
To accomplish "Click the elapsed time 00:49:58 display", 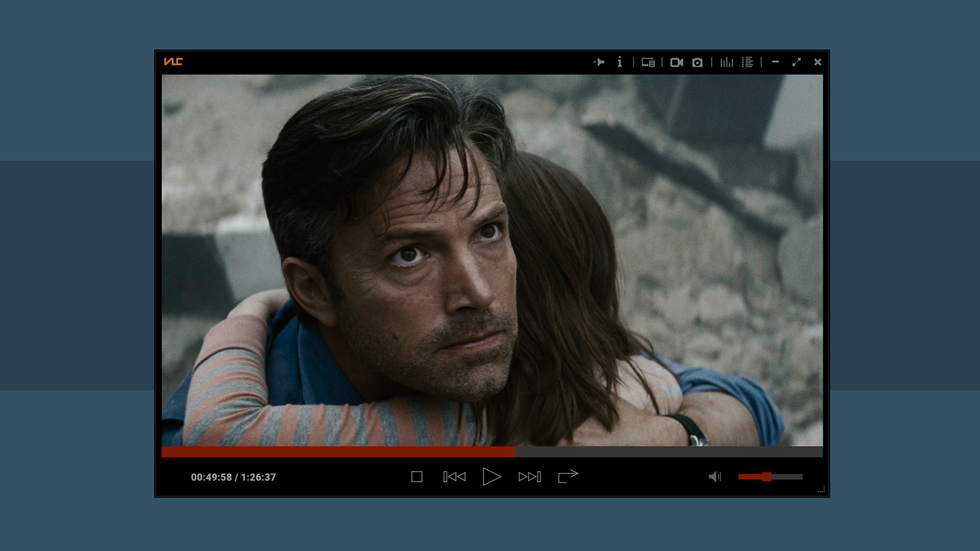I will pos(233,477).
